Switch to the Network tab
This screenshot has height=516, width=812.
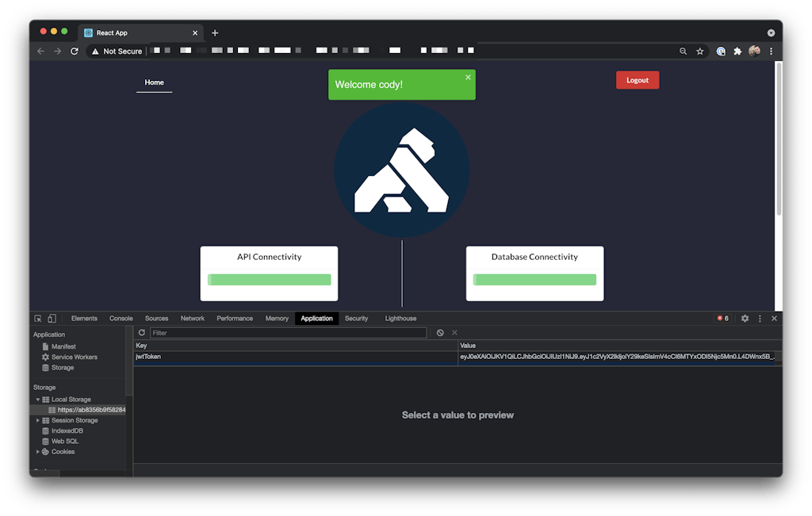[x=193, y=319]
